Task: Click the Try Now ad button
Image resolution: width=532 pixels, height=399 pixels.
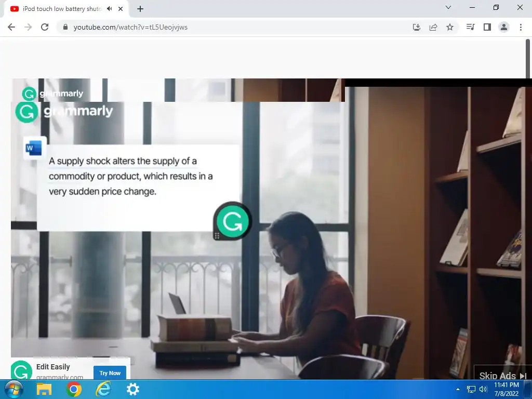Action: [110, 373]
